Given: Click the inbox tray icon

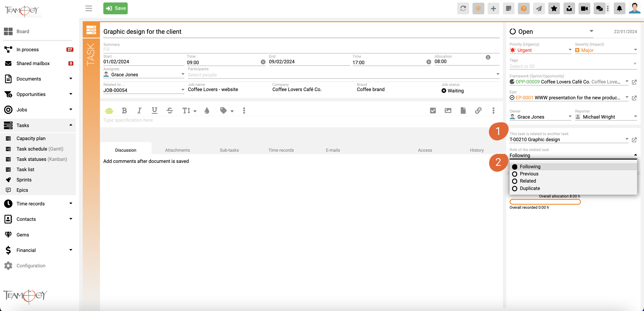Looking at the screenshot, I should pyautogui.click(x=569, y=9).
